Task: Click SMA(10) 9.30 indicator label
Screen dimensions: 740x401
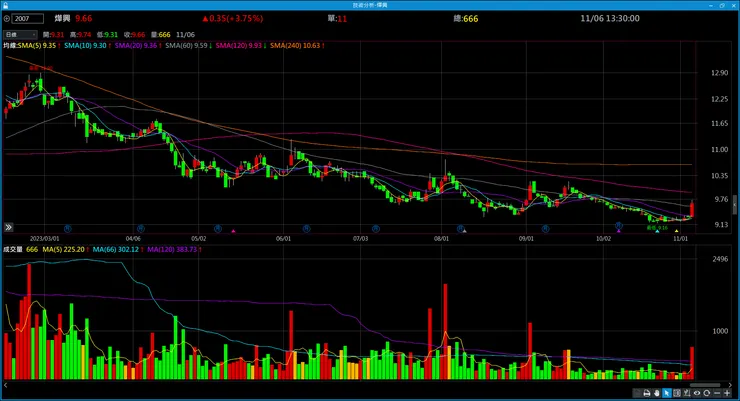Action: coord(85,46)
